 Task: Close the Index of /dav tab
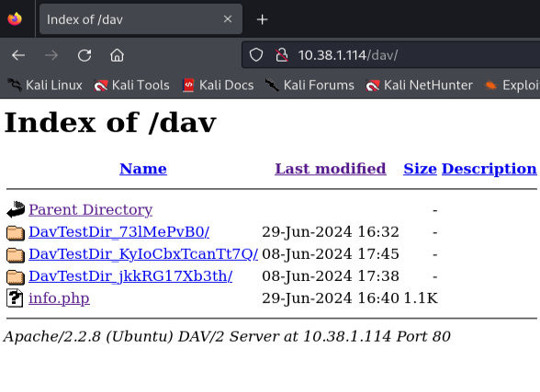[228, 19]
